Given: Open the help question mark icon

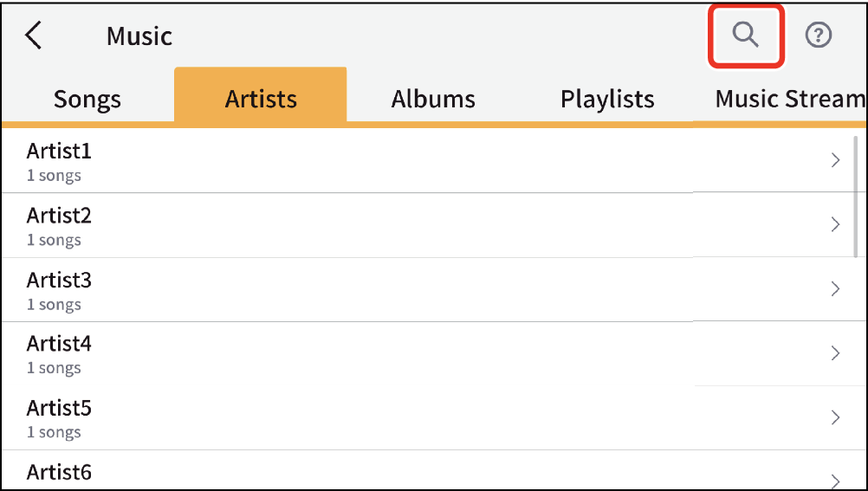Looking at the screenshot, I should [819, 36].
